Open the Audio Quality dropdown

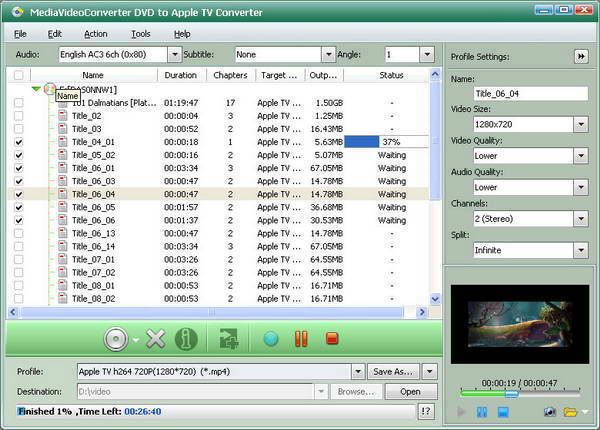581,187
